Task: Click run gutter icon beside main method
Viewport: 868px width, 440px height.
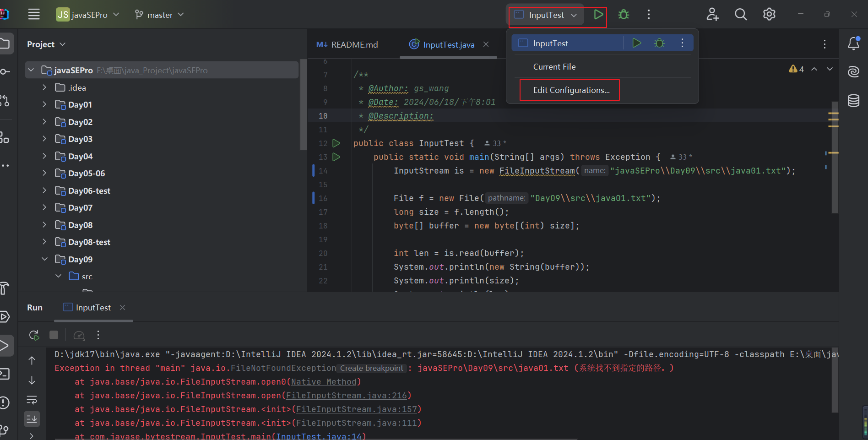Action: 336,157
